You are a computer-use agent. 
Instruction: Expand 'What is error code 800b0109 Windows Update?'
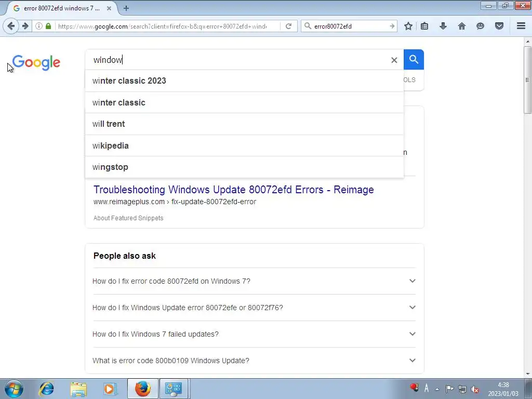click(x=254, y=361)
